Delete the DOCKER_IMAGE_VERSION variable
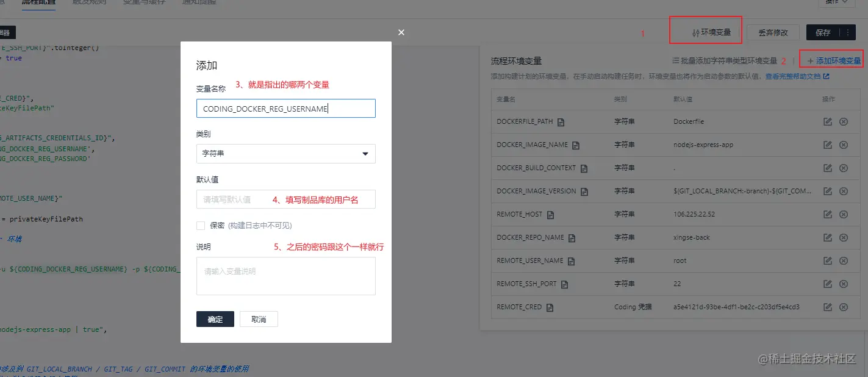Image resolution: width=868 pixels, height=377 pixels. coord(844,192)
